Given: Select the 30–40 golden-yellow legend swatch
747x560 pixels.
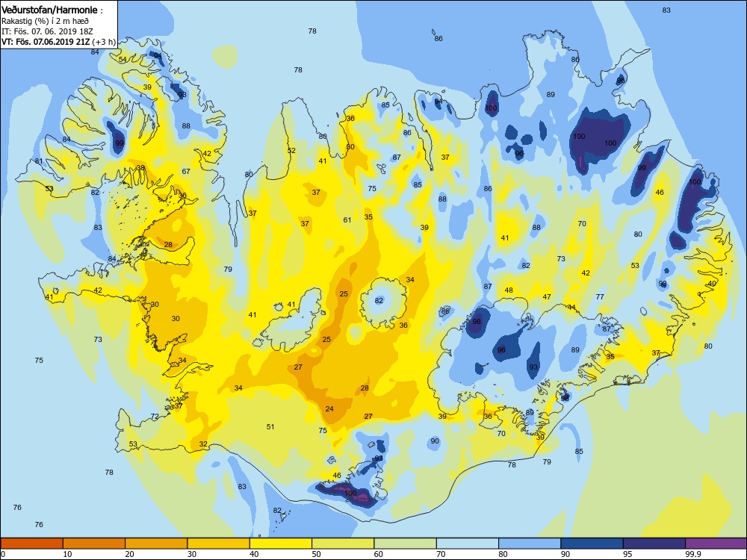Looking at the screenshot, I should click(x=219, y=544).
